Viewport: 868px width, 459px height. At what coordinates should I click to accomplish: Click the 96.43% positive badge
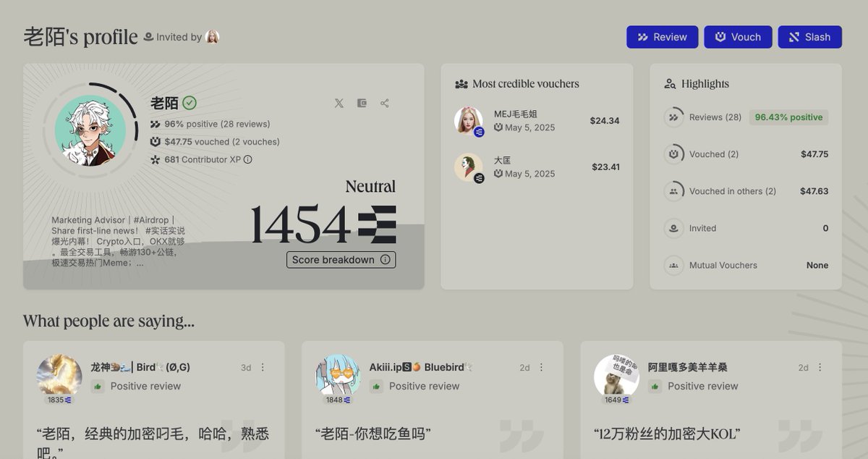coord(788,117)
